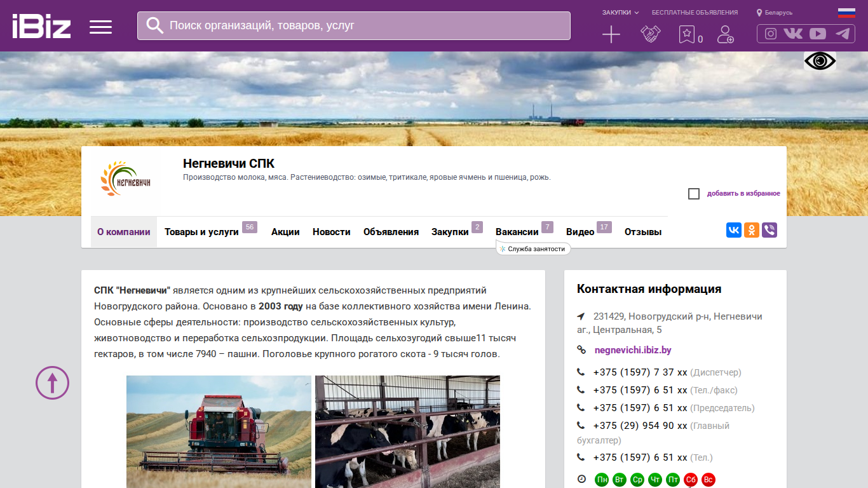Open favorites bookmark star icon
Viewport: 868px width, 488px height.
tap(687, 34)
